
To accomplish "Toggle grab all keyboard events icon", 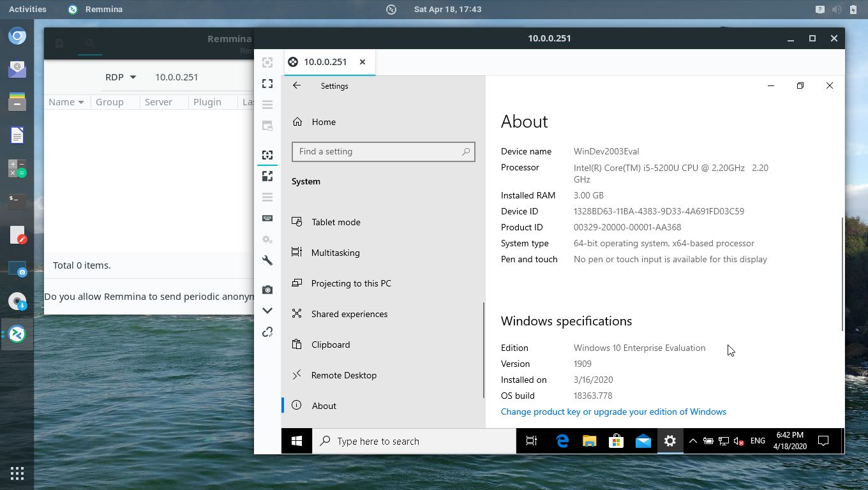I will point(267,218).
